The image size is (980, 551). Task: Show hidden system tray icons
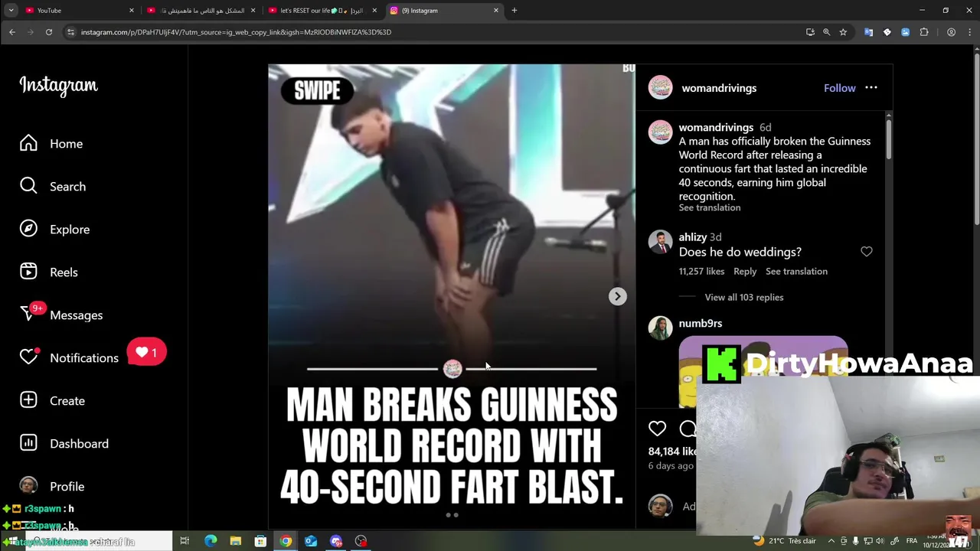click(831, 541)
